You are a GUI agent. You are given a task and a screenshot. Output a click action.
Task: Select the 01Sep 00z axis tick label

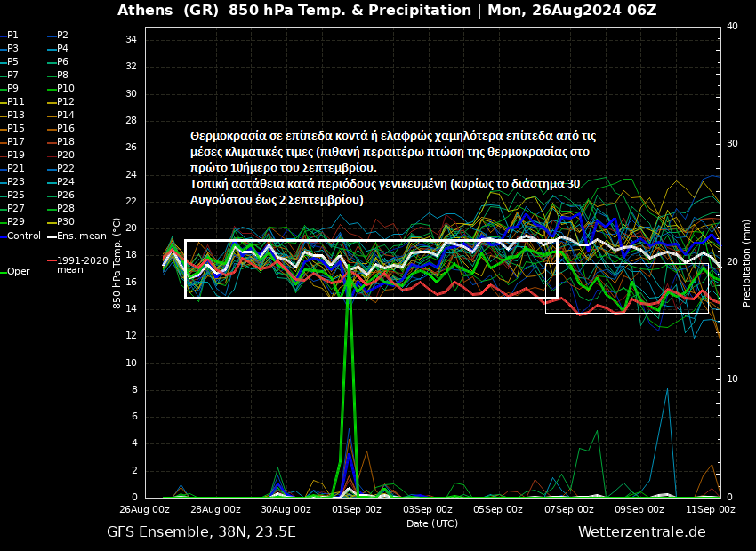click(356, 509)
